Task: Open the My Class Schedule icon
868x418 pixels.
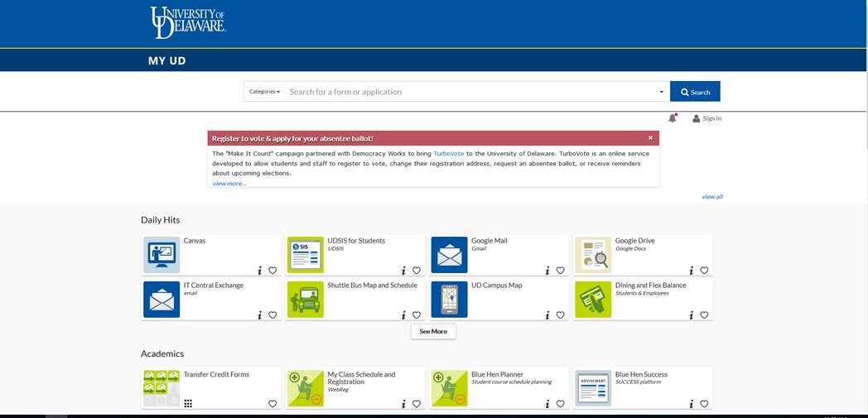Action: click(306, 389)
